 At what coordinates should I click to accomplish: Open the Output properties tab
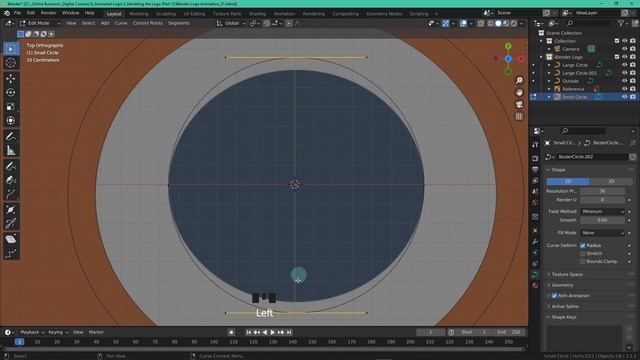coord(535,169)
